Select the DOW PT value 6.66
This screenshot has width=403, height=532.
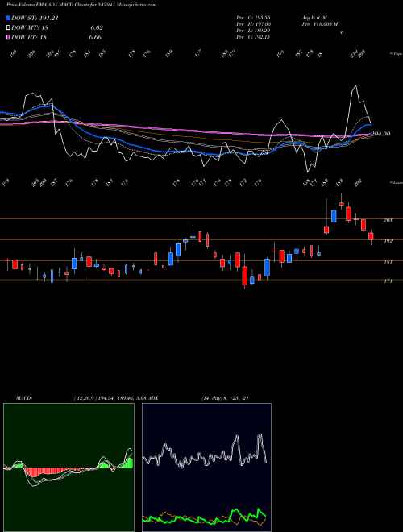[x=95, y=38]
